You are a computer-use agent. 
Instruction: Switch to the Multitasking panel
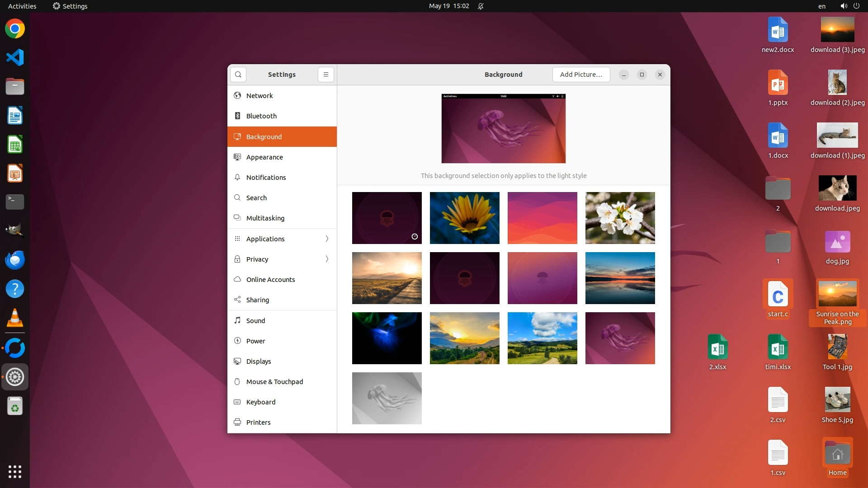pos(265,218)
